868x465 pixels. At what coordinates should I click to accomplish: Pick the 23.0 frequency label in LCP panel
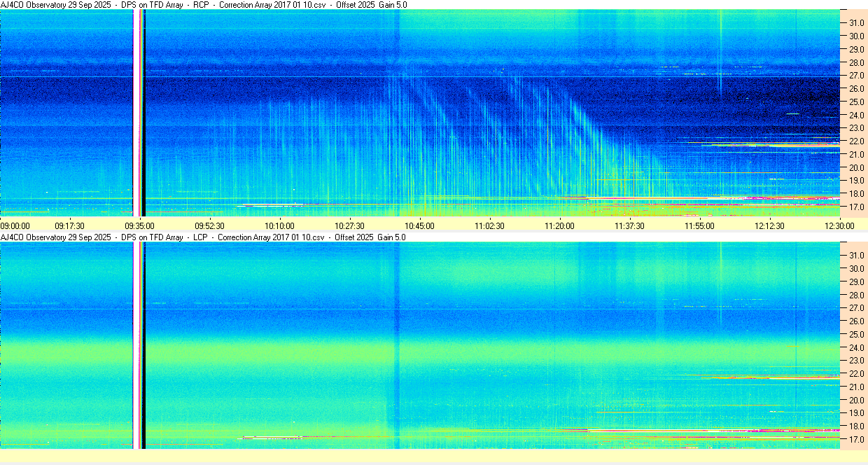(856, 361)
